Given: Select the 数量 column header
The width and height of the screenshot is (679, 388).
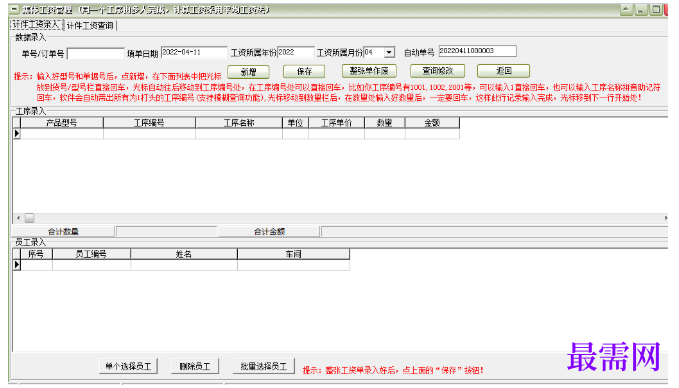Looking at the screenshot, I should pos(385,123).
